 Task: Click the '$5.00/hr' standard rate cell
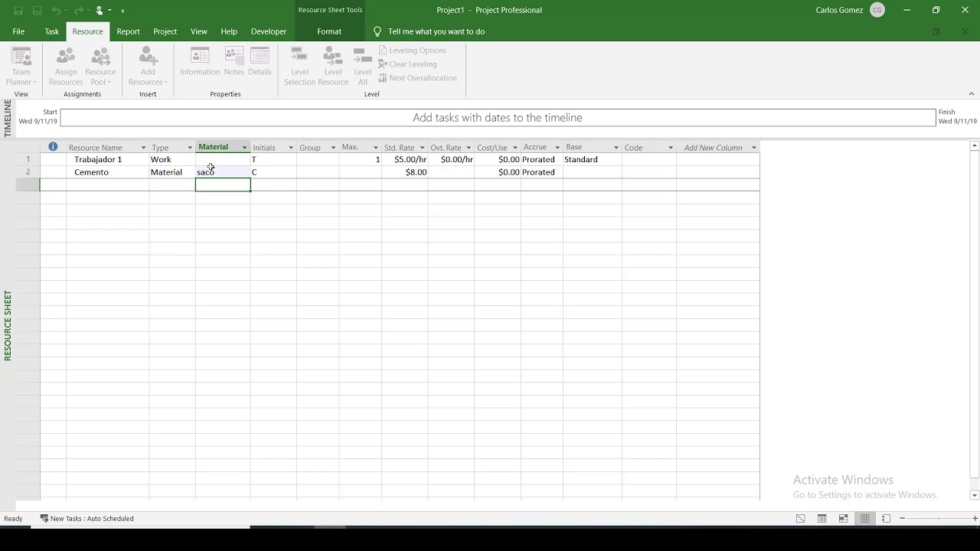click(x=405, y=159)
